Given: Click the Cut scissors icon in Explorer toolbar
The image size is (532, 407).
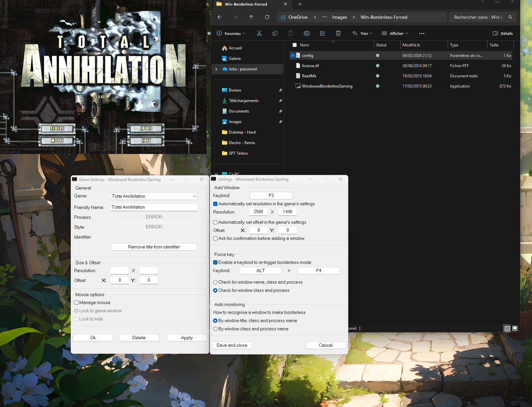Looking at the screenshot, I should 259,33.
